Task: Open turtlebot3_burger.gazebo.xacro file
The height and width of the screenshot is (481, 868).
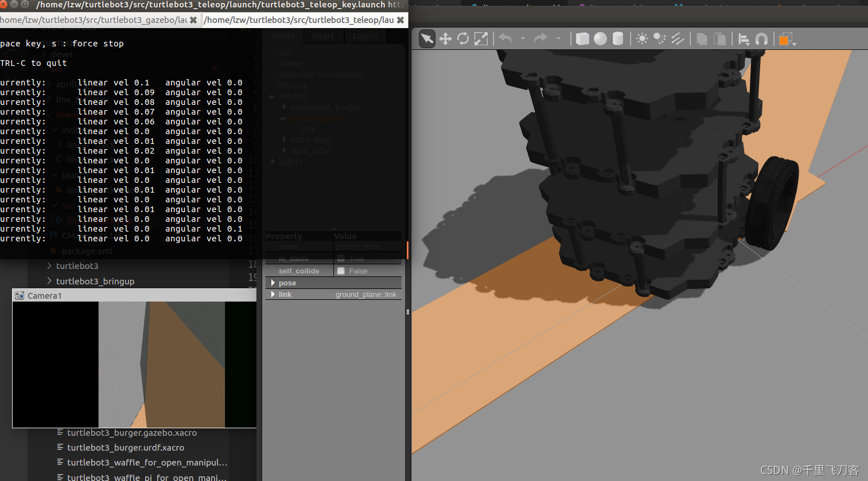Action: point(132,433)
